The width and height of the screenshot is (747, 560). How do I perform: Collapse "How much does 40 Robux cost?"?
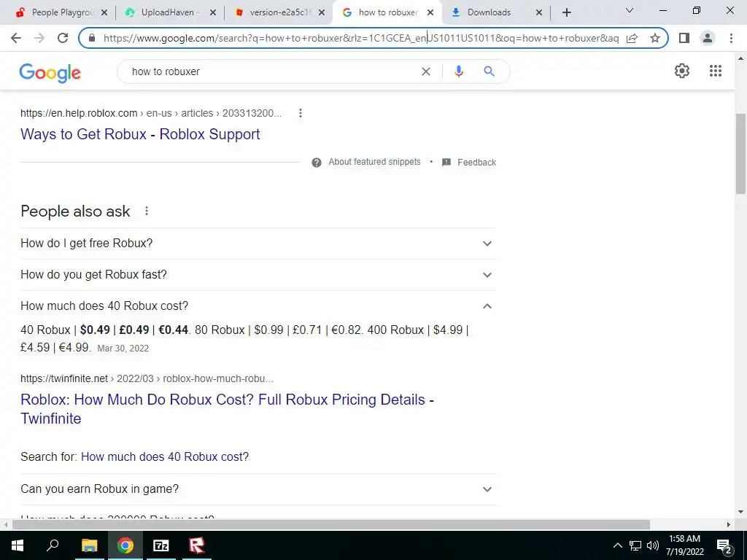(x=258, y=306)
